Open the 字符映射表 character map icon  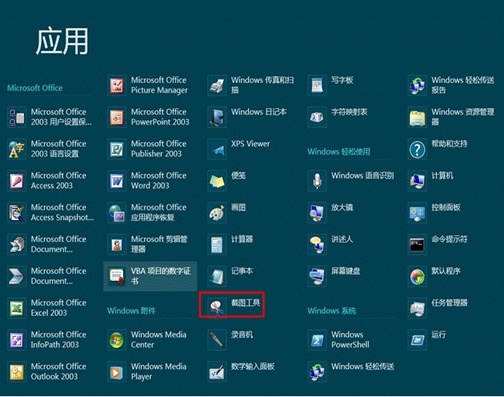coord(317,117)
